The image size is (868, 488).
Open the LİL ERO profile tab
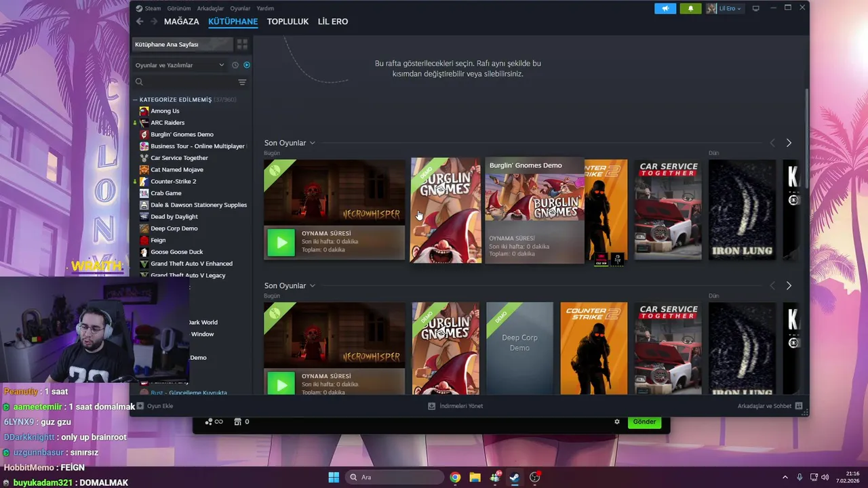tap(333, 22)
